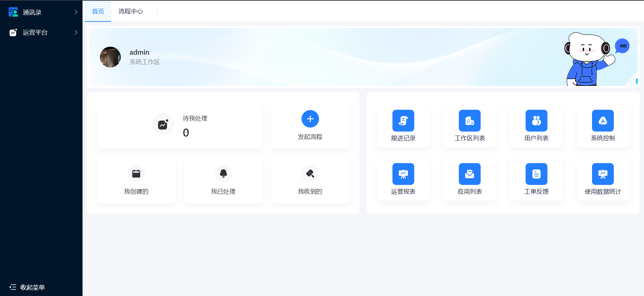This screenshot has width=644, height=296.
Task: Open the 系统控制 system control icon
Action: coord(603,121)
